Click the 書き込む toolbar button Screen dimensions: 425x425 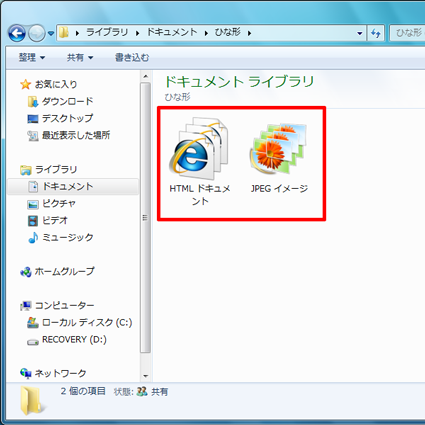pos(132,58)
